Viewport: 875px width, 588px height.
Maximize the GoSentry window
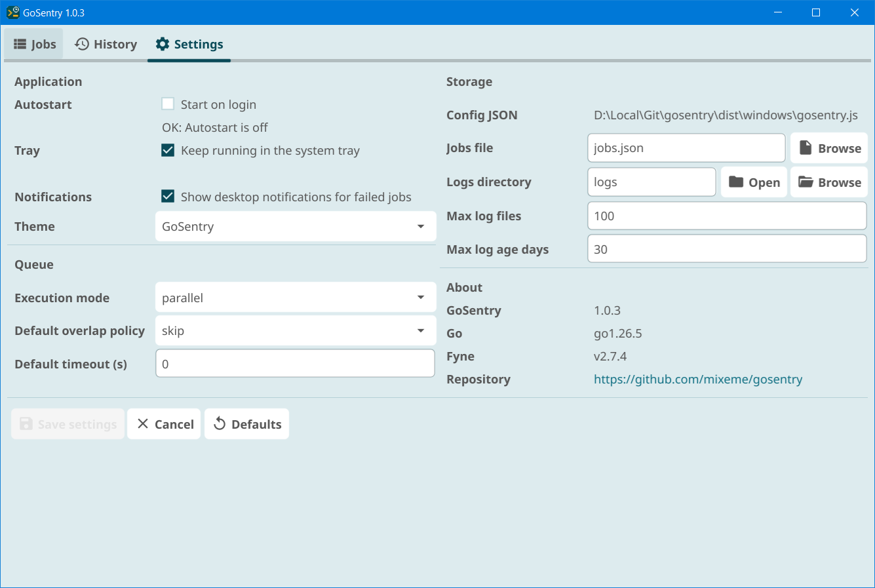[x=816, y=12]
